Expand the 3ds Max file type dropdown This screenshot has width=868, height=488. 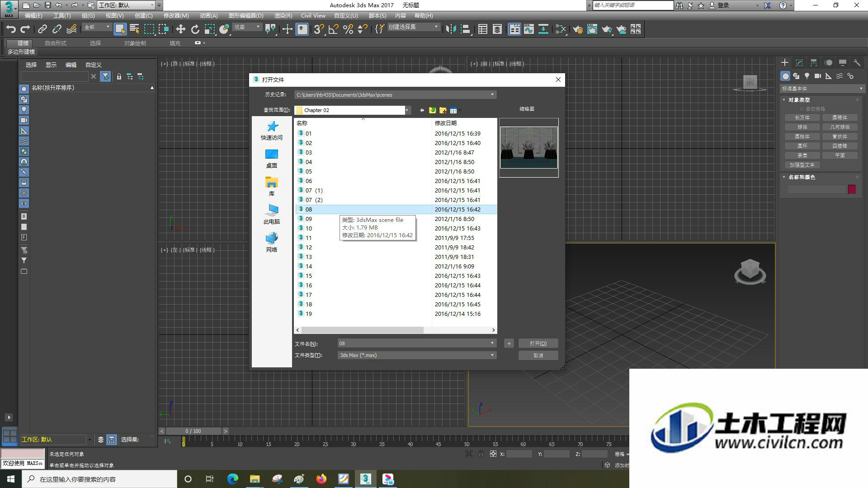tap(492, 355)
